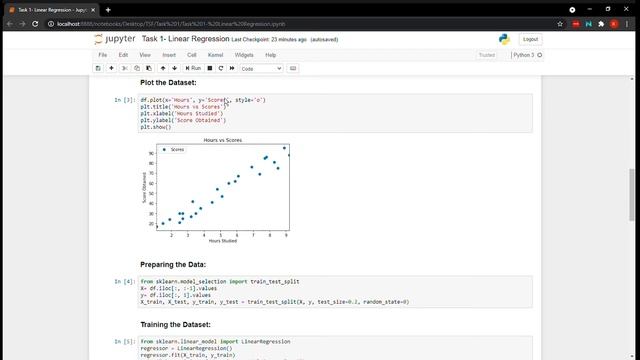
Task: Interrupt the kernel stop icon
Action: [210, 69]
